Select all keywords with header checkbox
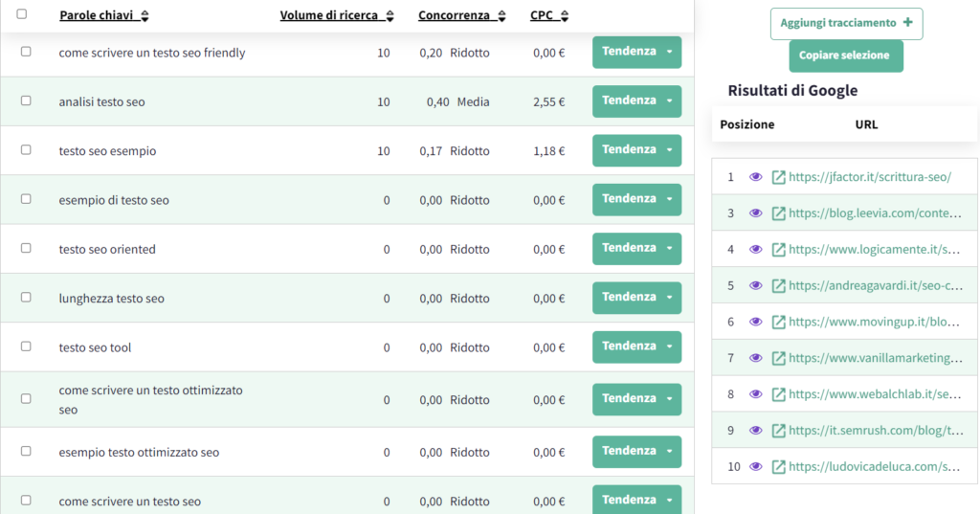Screen dimensions: 980x514 pos(22,15)
